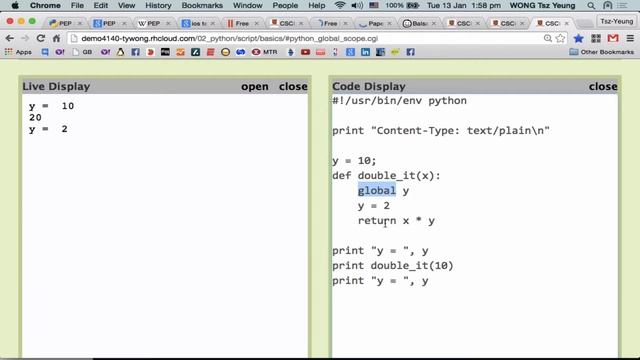Open the Apple menu
This screenshot has width=640, height=360.
click(x=15, y=6)
